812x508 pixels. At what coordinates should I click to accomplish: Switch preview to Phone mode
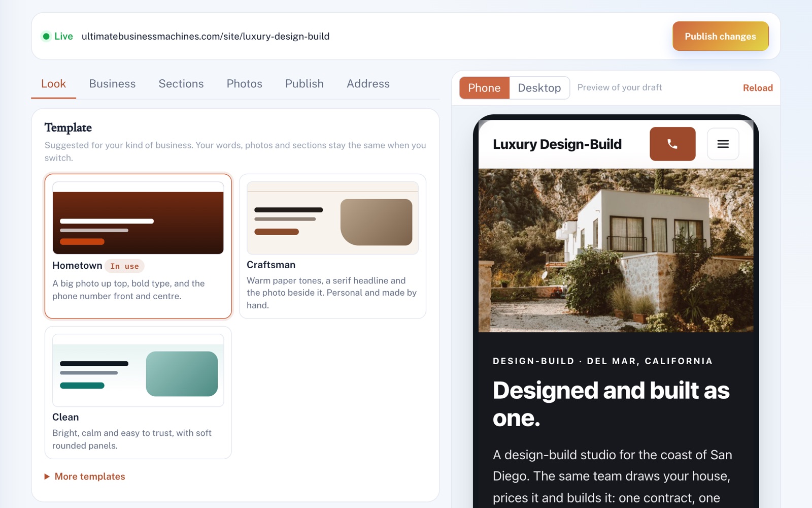(x=484, y=88)
